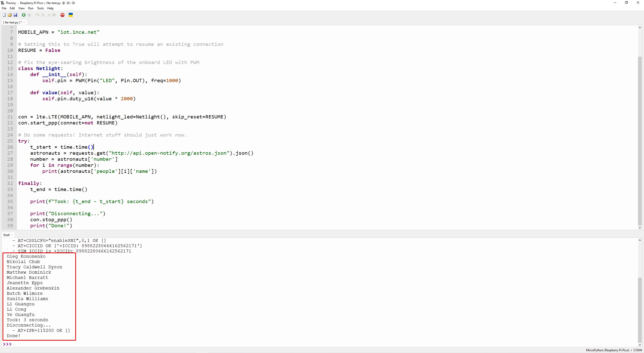
Task: Click the astros.json URL string
Action: (x=169, y=153)
